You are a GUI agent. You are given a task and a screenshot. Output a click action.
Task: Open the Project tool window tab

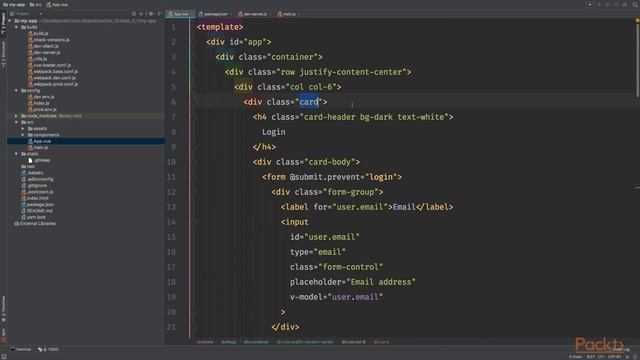tap(3, 23)
